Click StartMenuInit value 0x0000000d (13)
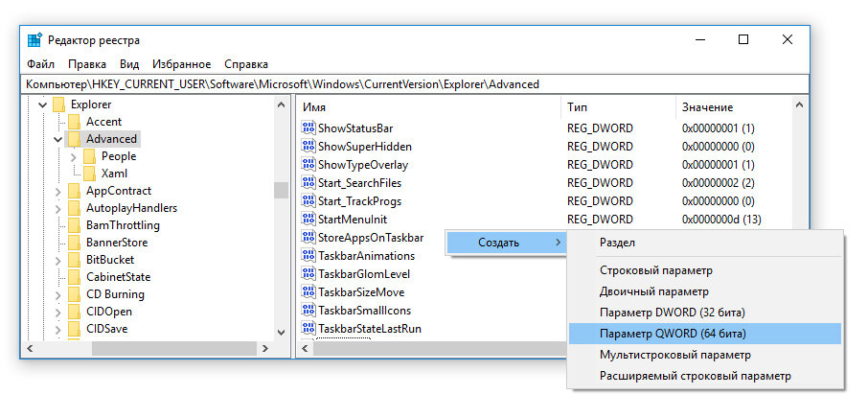Image resolution: width=868 pixels, height=418 pixels. [x=721, y=219]
